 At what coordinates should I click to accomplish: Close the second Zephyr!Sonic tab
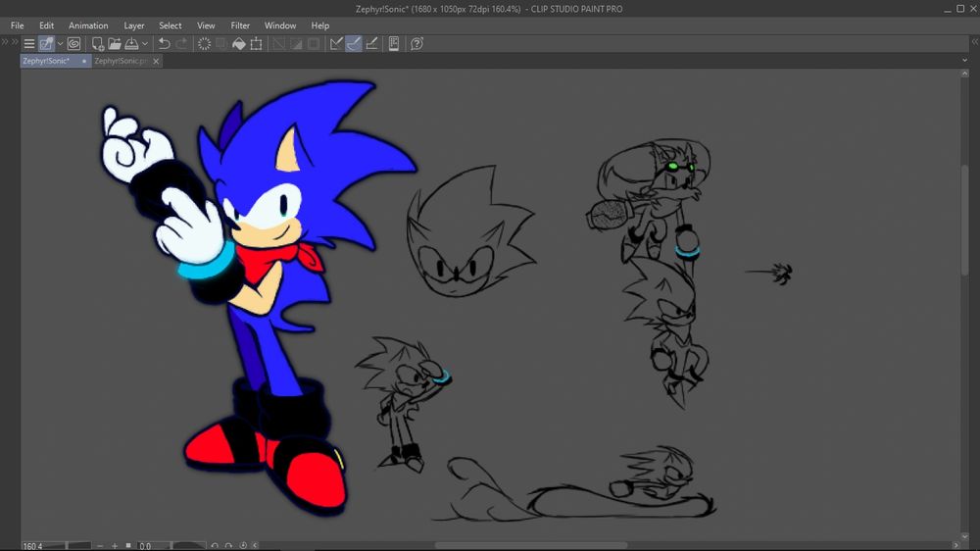tap(156, 61)
